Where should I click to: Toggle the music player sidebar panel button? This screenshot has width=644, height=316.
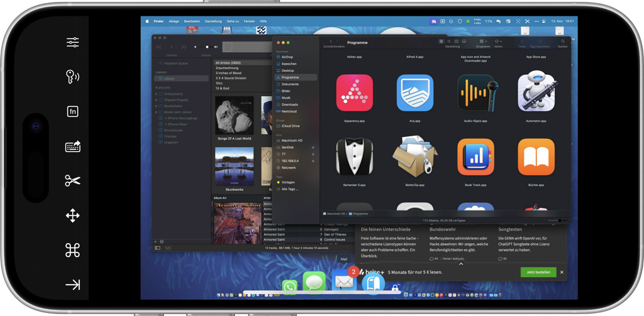(x=157, y=248)
